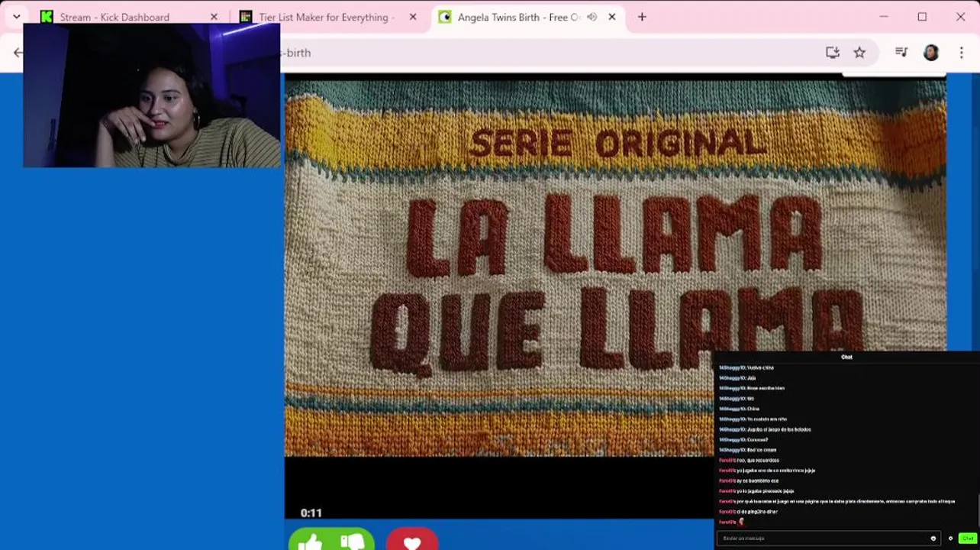Screen dimensions: 980x550
Task: Open the emoji picker in chat input
Action: (x=933, y=539)
